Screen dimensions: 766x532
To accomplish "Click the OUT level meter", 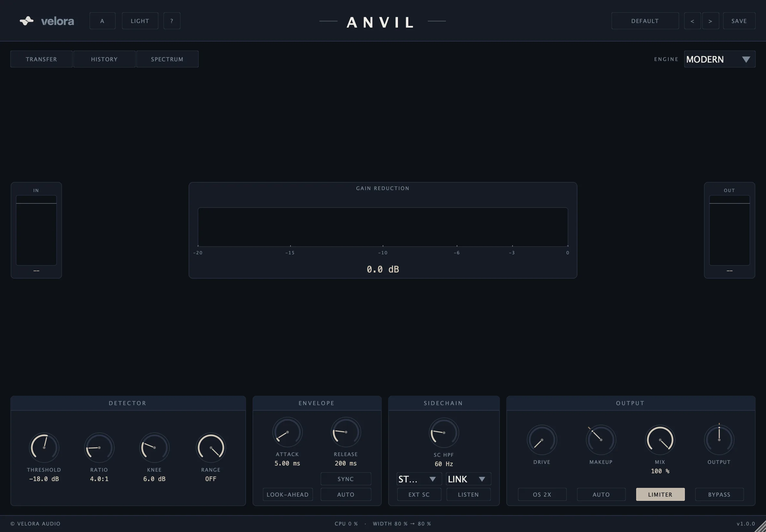I will 729,230.
